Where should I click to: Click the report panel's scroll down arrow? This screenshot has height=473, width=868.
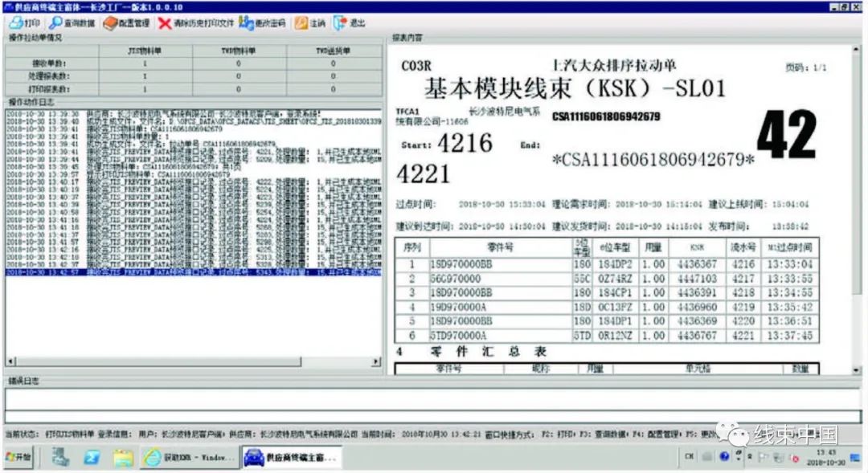(857, 370)
